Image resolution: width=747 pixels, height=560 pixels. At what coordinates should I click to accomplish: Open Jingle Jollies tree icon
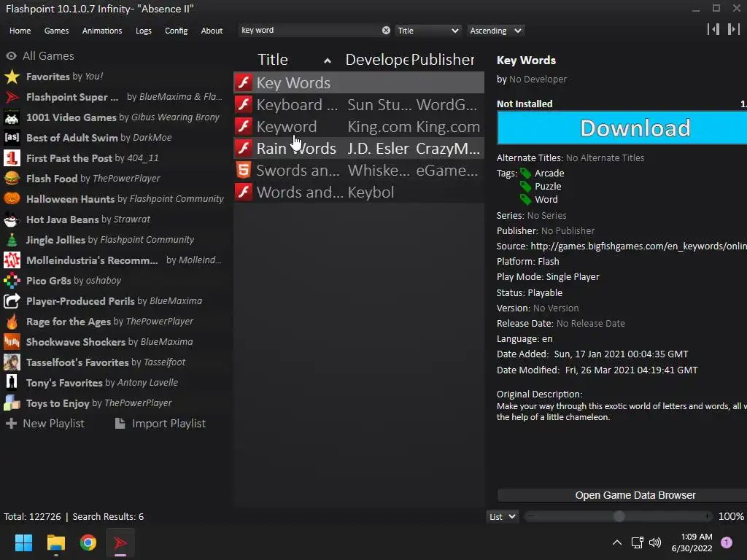(12, 240)
